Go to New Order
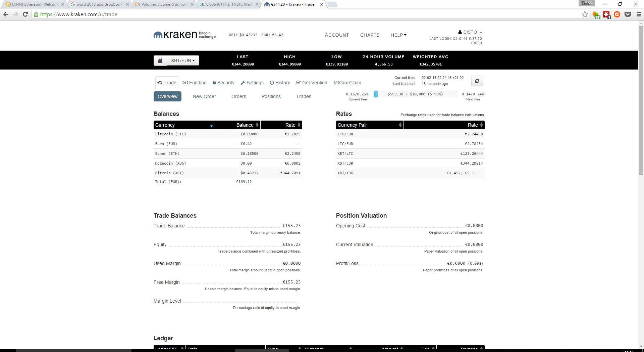This screenshot has width=644, height=352. [x=204, y=96]
